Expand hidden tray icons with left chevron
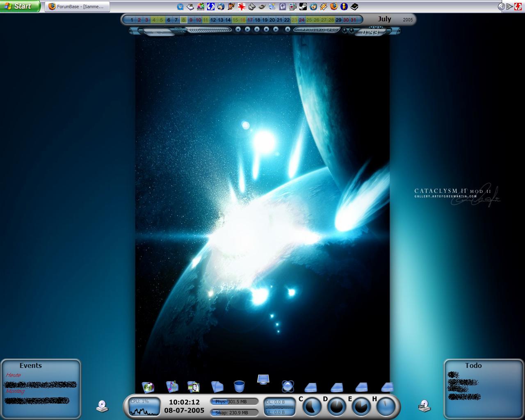 [501, 7]
